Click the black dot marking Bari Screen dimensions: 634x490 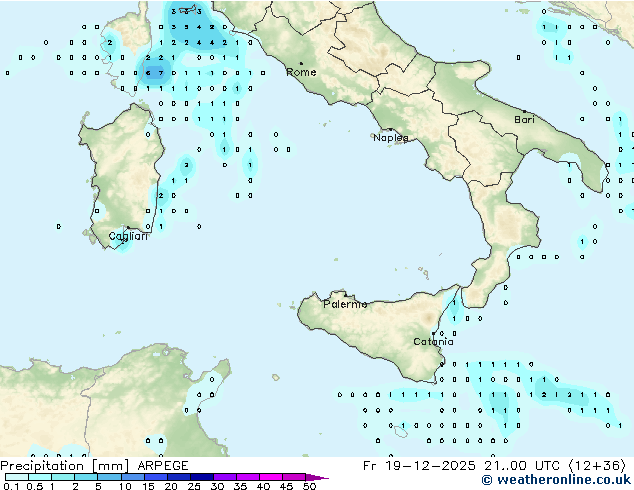pos(524,111)
